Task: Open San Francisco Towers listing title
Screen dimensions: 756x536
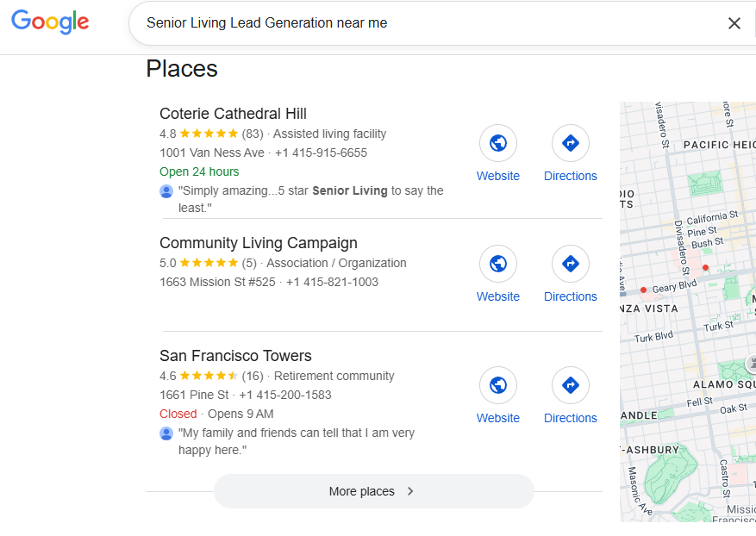Action: click(x=235, y=356)
